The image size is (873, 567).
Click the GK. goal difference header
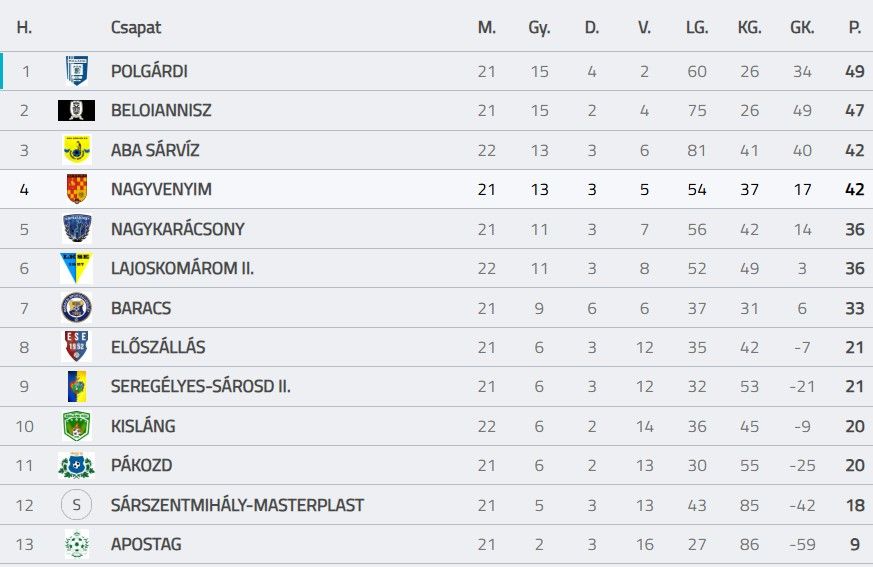tap(802, 27)
